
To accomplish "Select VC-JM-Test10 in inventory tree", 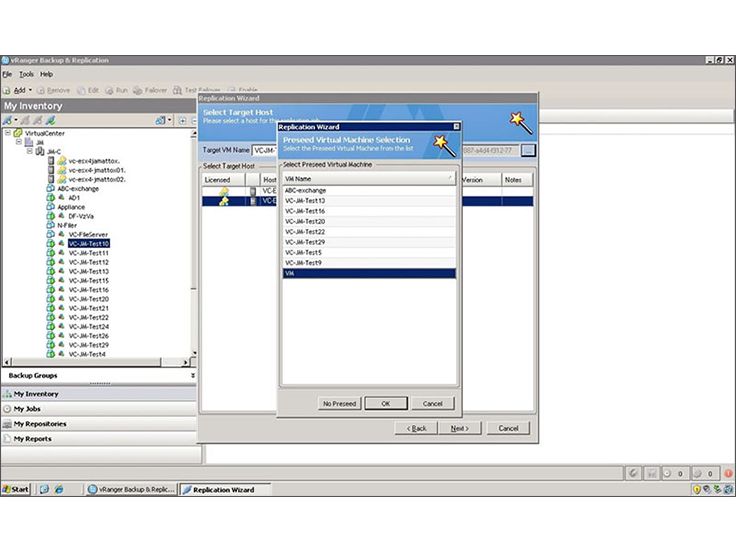I will pyautogui.click(x=89, y=244).
